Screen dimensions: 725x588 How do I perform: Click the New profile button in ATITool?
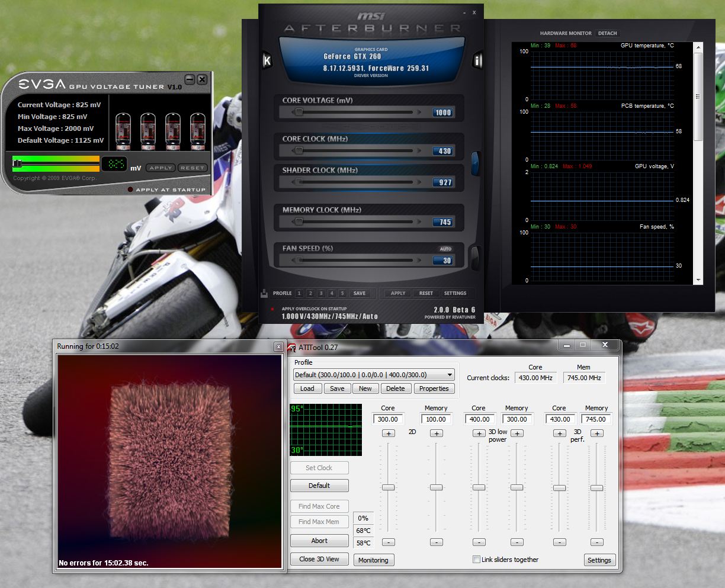(x=365, y=388)
